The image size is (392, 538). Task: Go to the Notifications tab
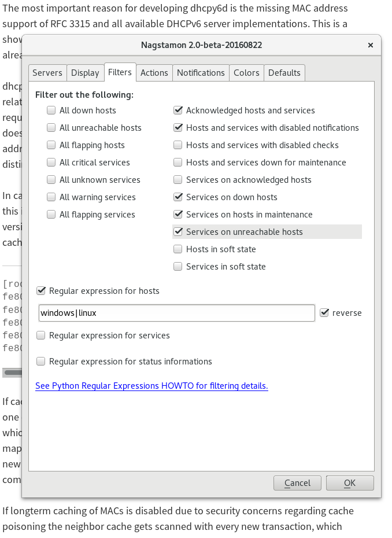point(201,73)
